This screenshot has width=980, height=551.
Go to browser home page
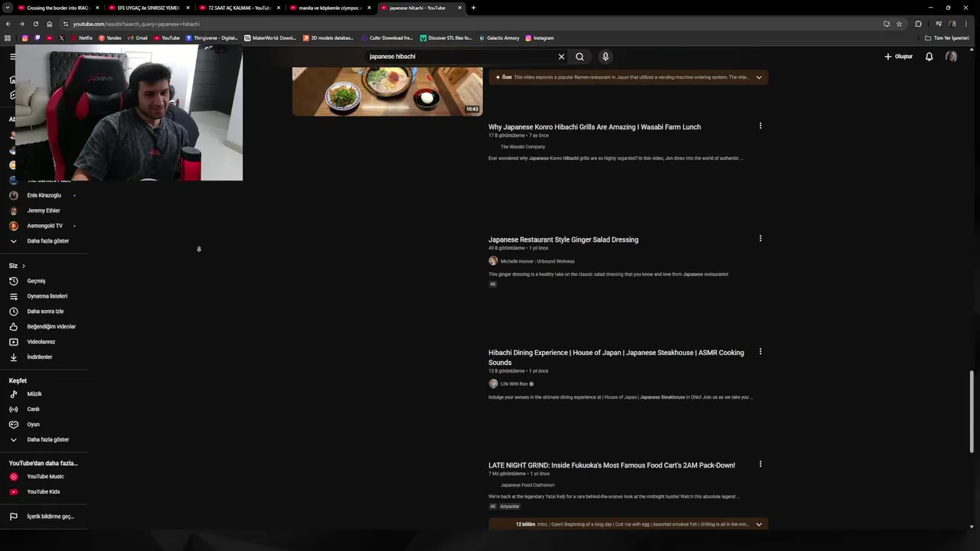(x=49, y=24)
